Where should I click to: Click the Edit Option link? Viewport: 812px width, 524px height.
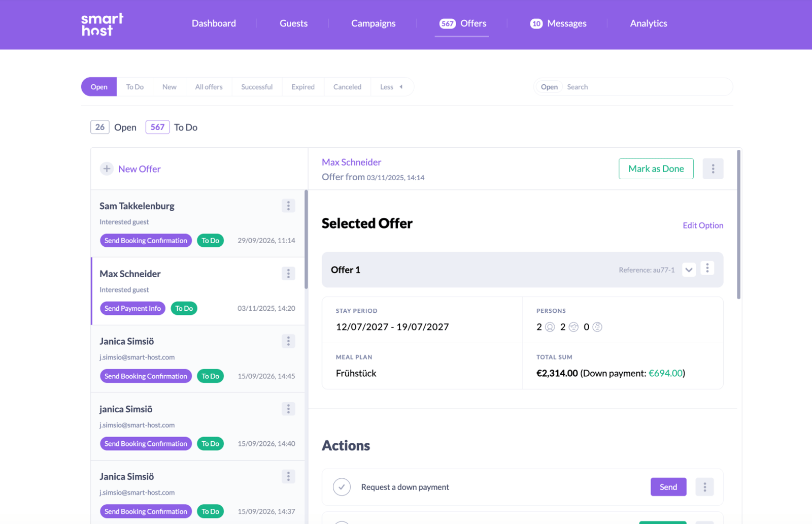point(703,225)
